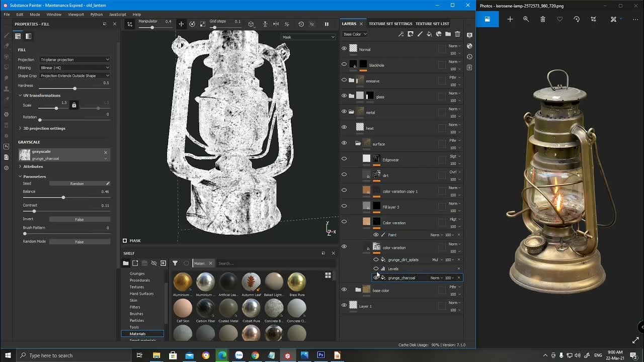644x362 pixels.
Task: Click the add mask icon in Layers toolbar
Action: click(x=411, y=34)
